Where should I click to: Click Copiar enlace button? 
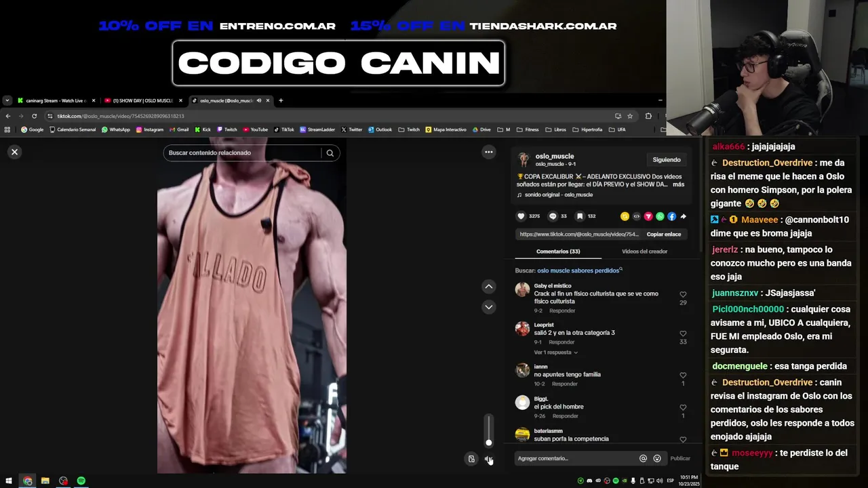point(664,234)
